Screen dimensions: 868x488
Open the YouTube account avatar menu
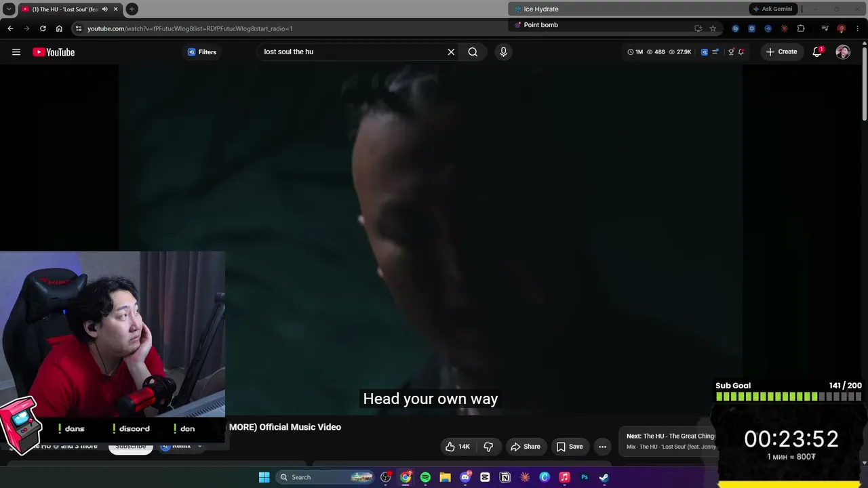(x=843, y=52)
